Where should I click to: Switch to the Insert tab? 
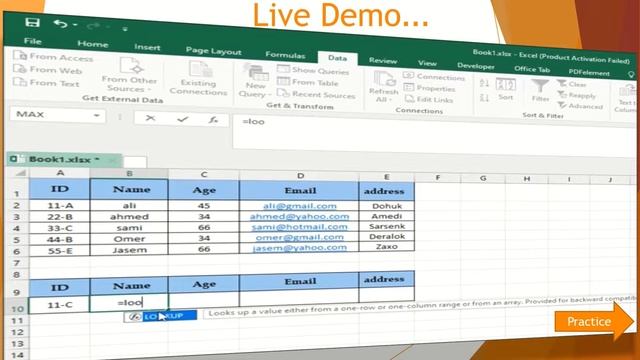[x=147, y=47]
